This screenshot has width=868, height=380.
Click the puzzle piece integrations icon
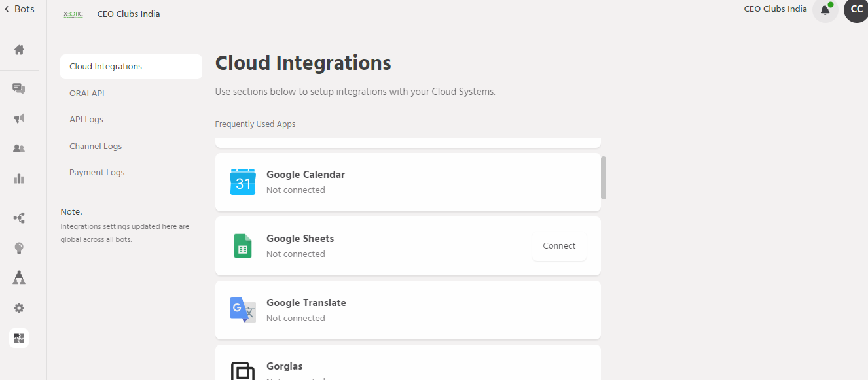pos(19,338)
